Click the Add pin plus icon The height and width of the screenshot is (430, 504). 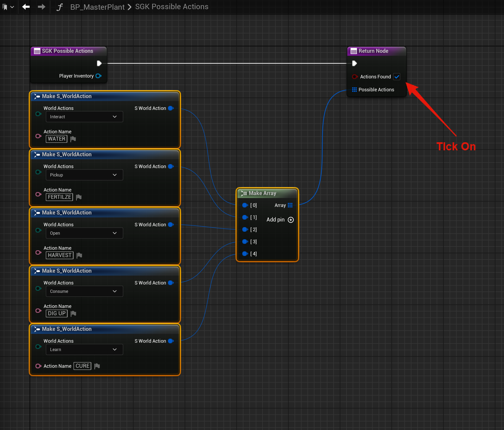point(291,220)
